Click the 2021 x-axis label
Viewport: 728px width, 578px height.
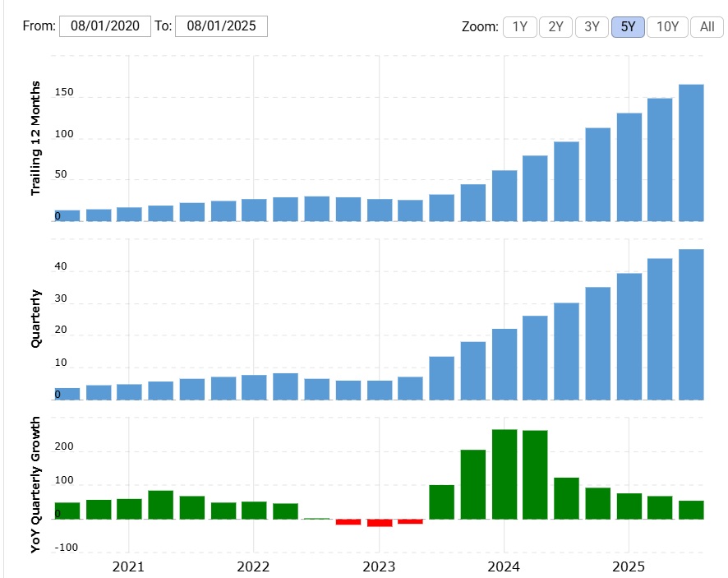click(128, 566)
